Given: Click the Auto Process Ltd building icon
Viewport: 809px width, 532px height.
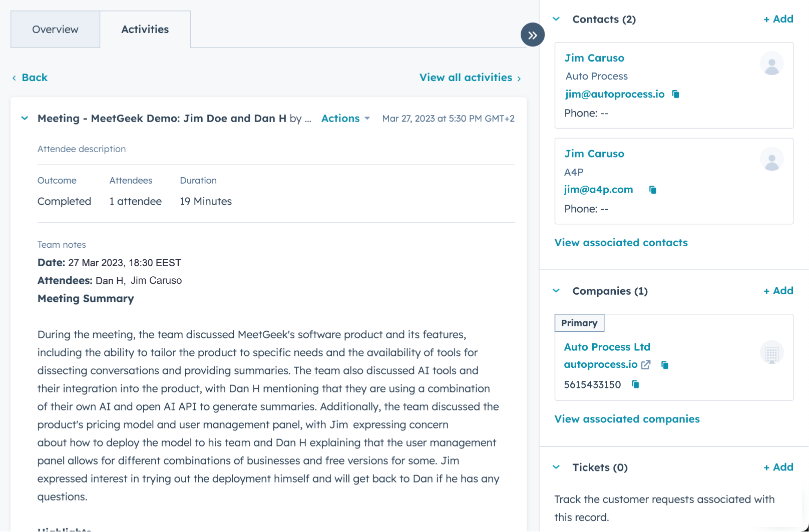Looking at the screenshot, I should (x=772, y=352).
